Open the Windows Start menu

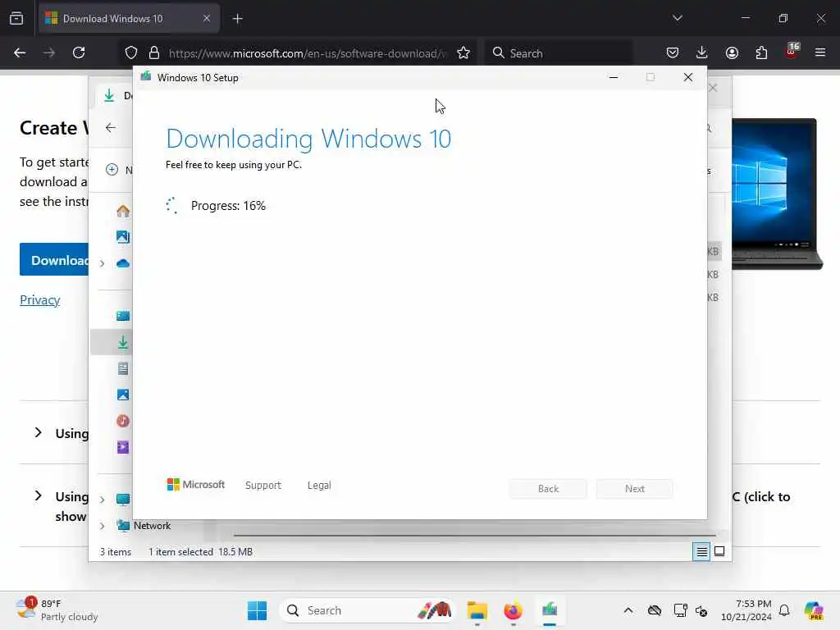(257, 610)
